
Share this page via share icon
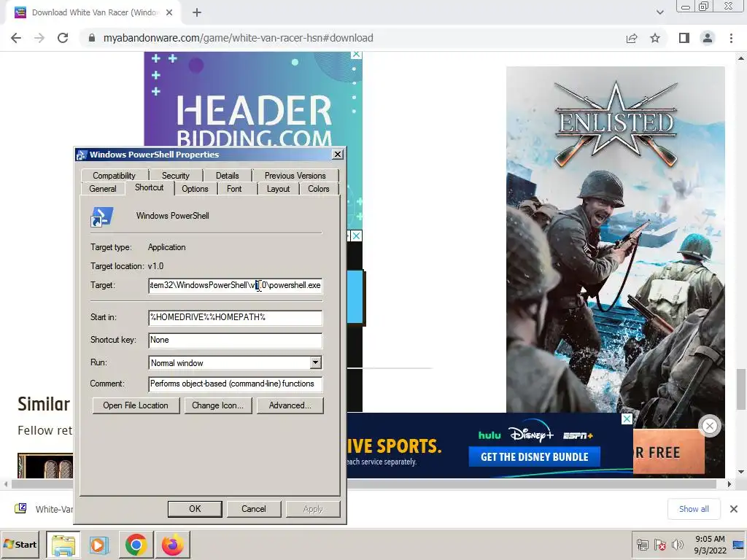point(632,38)
